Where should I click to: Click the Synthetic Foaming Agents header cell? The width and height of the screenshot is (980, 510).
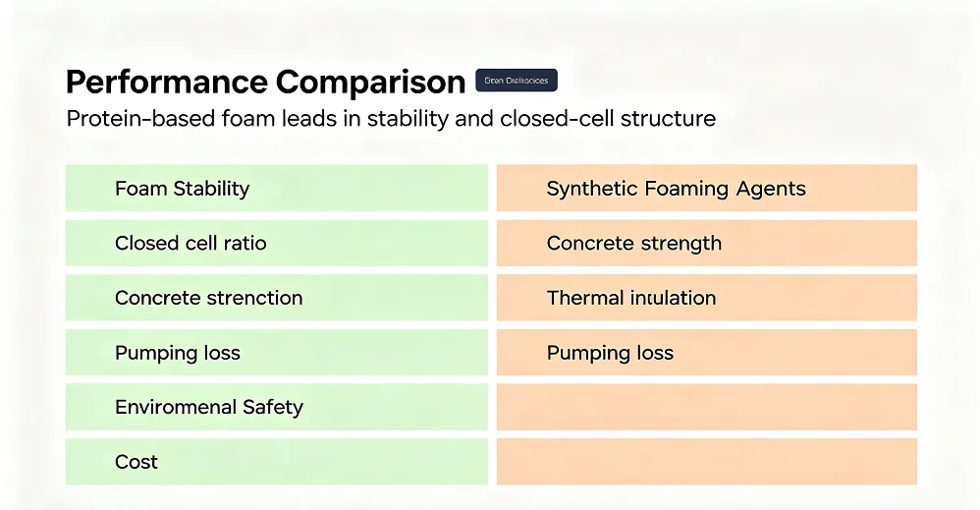tap(707, 188)
